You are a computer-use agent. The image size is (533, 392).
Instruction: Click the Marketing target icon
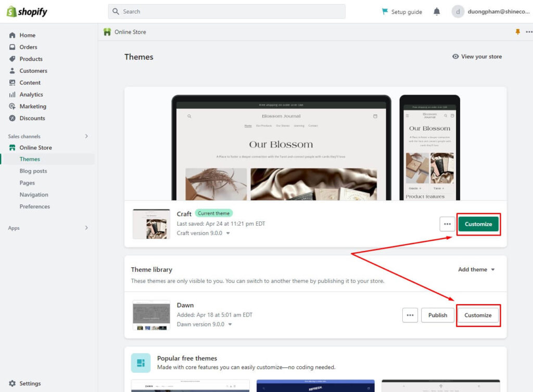pos(12,107)
